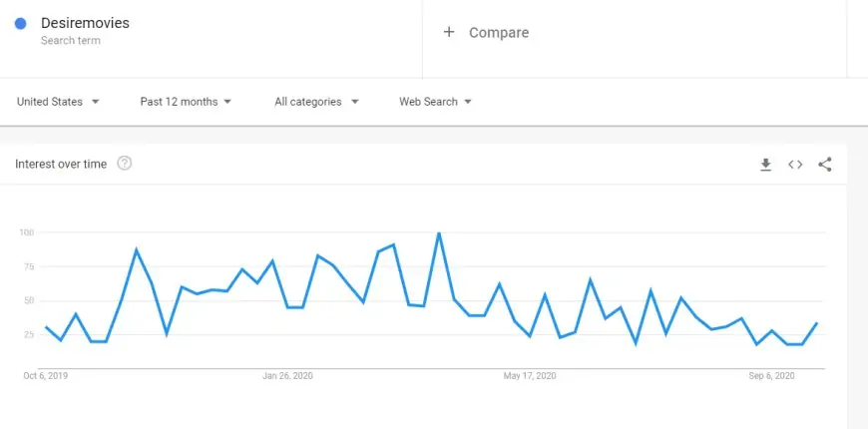The width and height of the screenshot is (868, 429).
Task: Open the Past 12 months dropdown
Action: (186, 102)
